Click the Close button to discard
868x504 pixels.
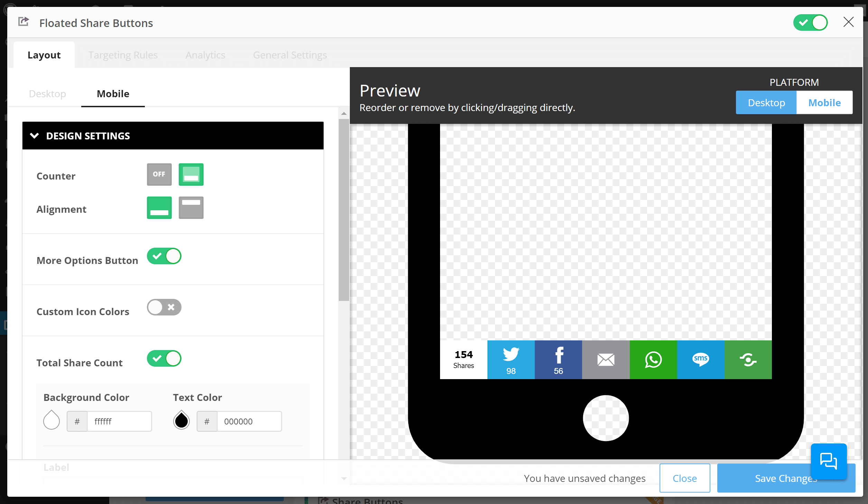684,478
